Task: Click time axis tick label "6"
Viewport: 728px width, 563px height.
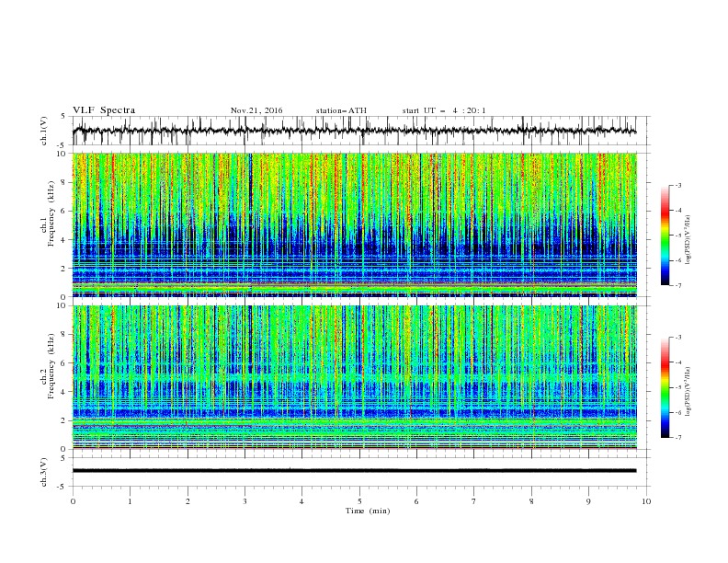Action: coord(417,501)
